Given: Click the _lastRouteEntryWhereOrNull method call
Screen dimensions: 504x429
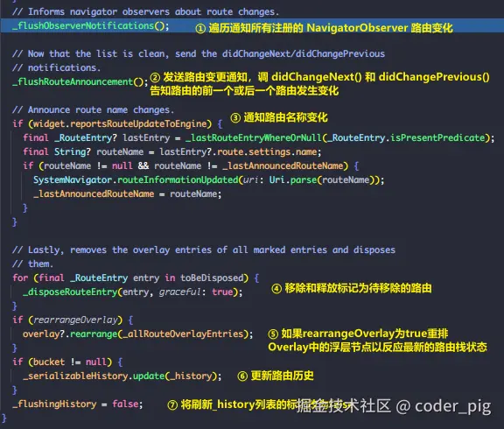Looking at the screenshot, I should pos(254,137).
